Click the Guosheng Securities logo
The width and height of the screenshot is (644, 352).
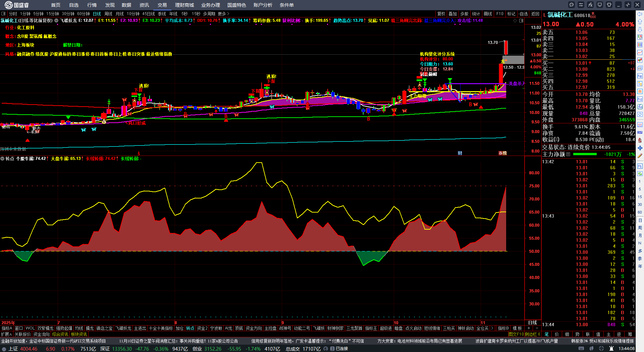point(17,5)
